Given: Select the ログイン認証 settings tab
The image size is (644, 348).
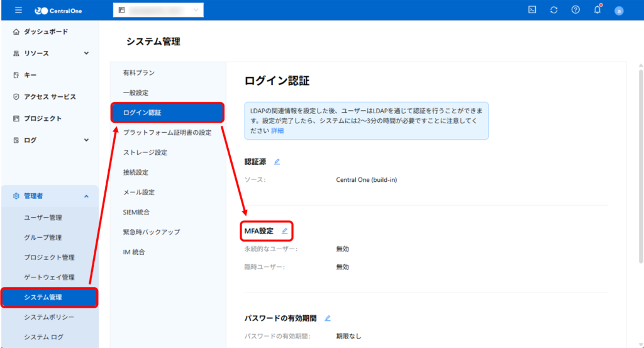Looking at the screenshot, I should [x=168, y=113].
